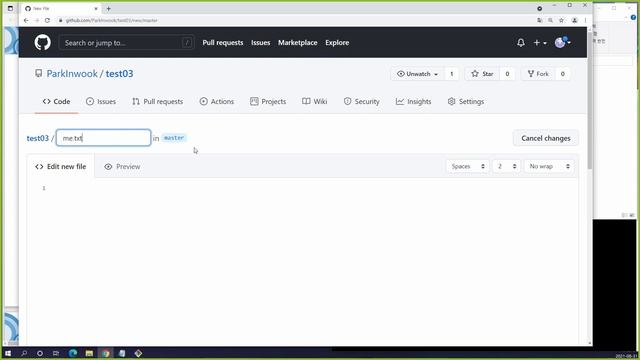This screenshot has height=360, width=640.
Task: Open File Explorer from taskbar
Action: [89, 353]
